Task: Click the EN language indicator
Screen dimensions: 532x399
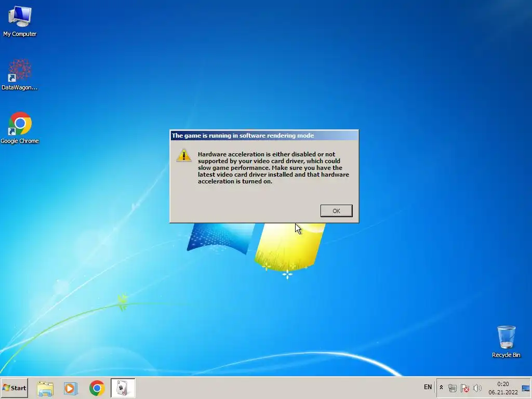Action: click(428, 387)
